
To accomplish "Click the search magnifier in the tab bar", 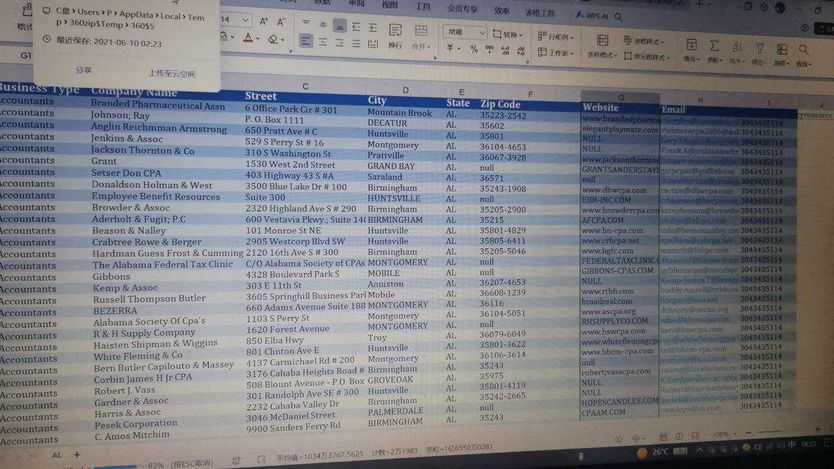I will click(619, 17).
